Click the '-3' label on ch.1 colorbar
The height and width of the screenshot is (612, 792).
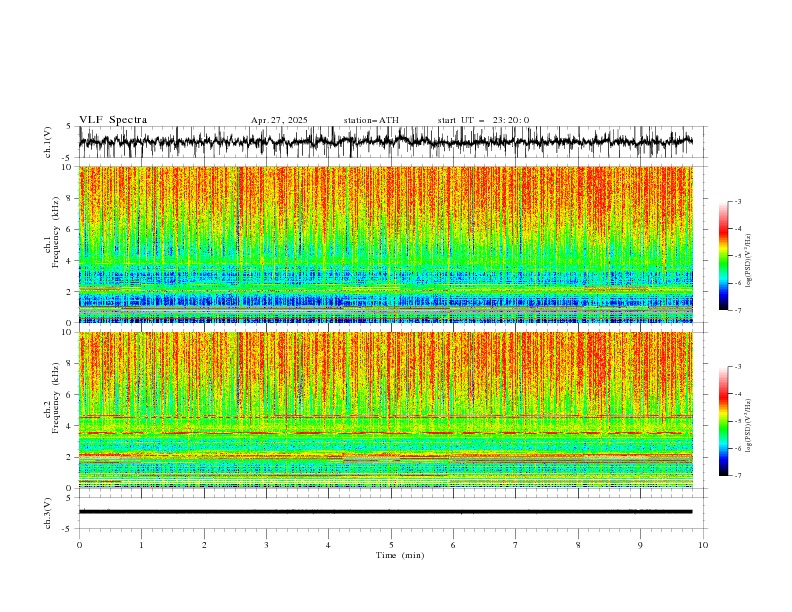(x=737, y=201)
